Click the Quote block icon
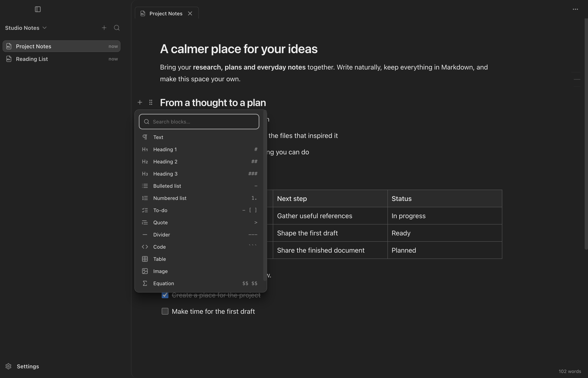 pos(145,222)
